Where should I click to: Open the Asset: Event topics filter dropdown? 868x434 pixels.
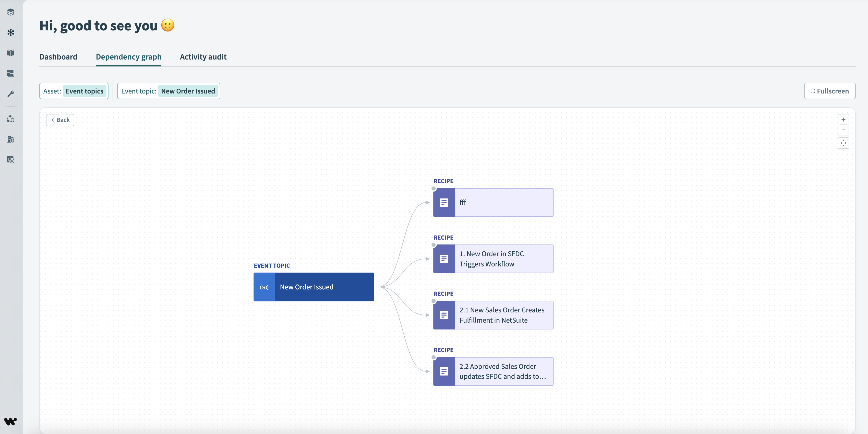tap(74, 91)
